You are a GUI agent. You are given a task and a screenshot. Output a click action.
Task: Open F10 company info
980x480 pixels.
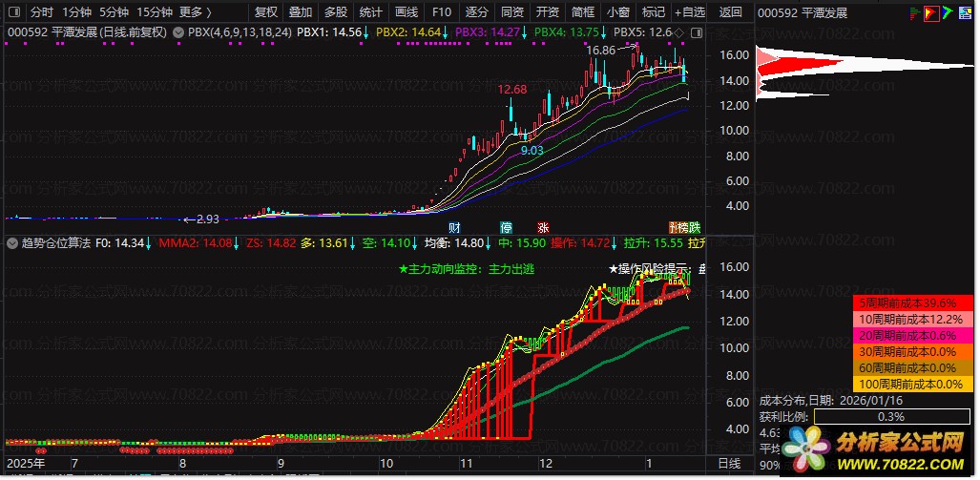442,11
